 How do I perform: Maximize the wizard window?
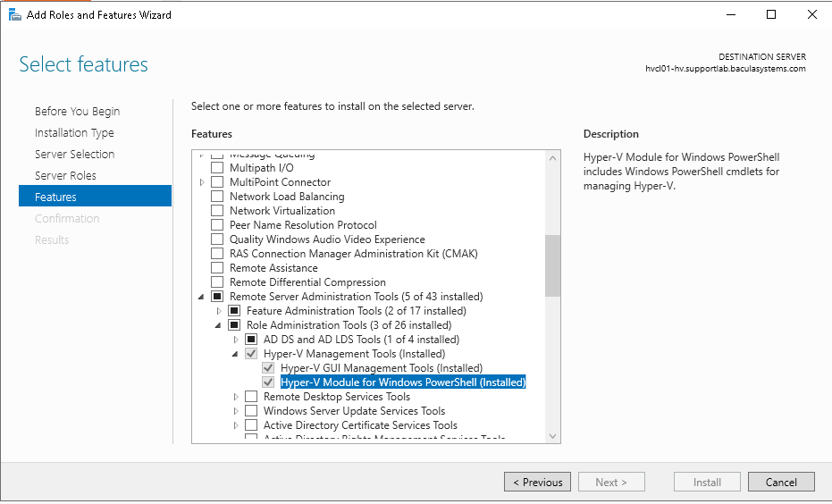click(771, 14)
